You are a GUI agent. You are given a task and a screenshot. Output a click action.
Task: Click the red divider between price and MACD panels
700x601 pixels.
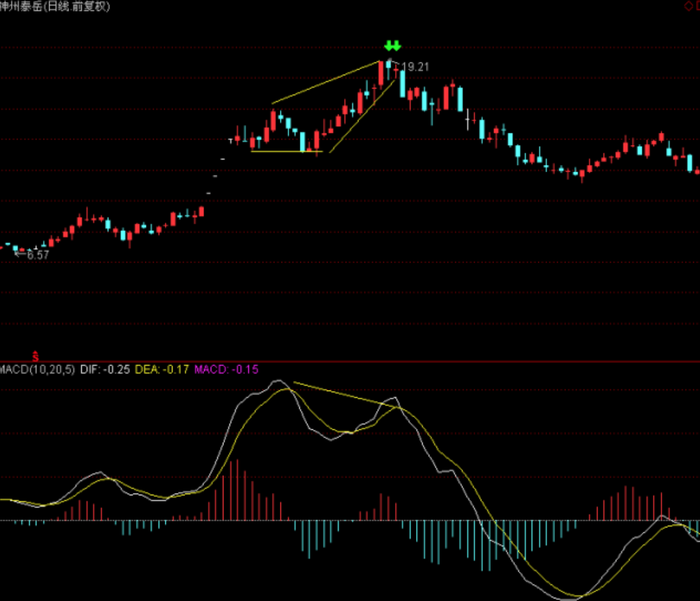350,362
